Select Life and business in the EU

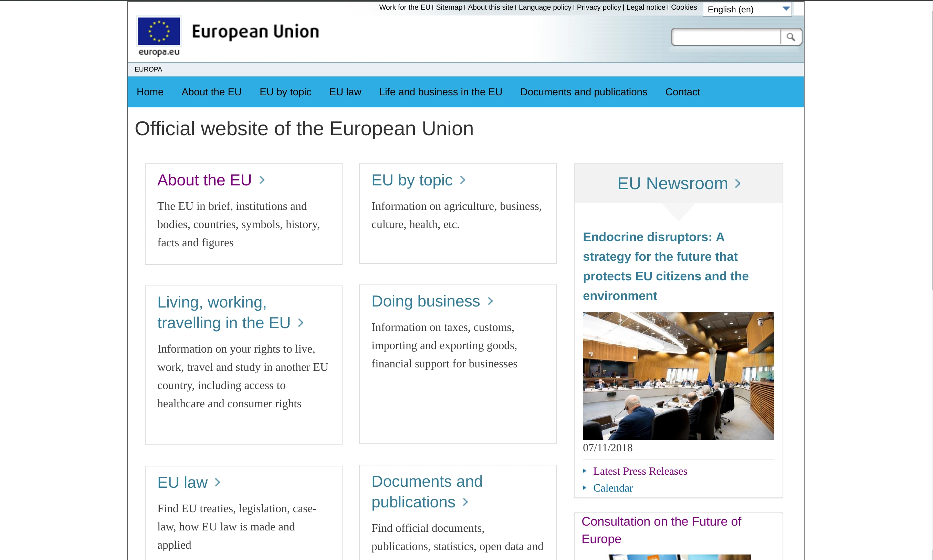click(x=440, y=92)
